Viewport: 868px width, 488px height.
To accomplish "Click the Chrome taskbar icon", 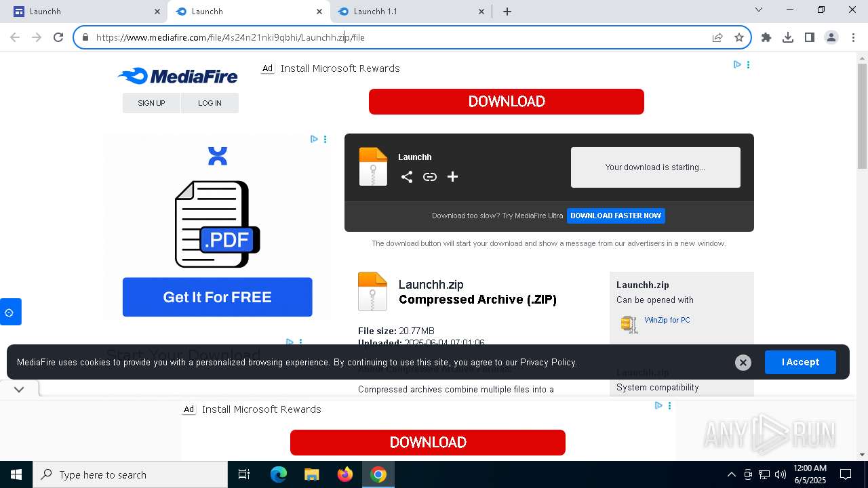I will 378,474.
